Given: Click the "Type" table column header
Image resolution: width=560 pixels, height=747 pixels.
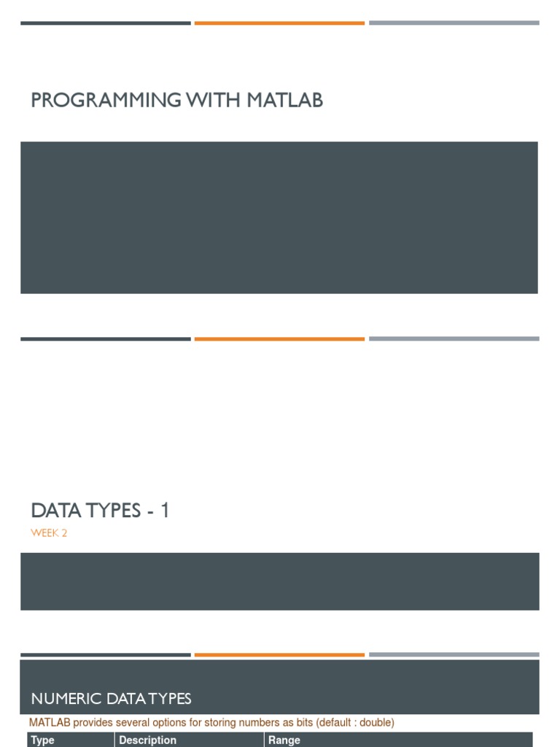Looking at the screenshot, I should click(43, 740).
